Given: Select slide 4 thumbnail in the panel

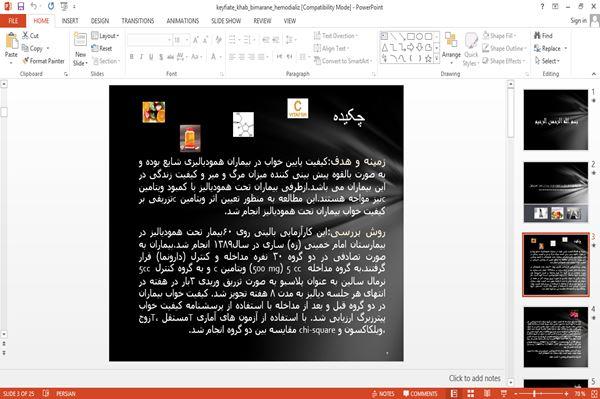Looking at the screenshot, I should click(556, 337).
